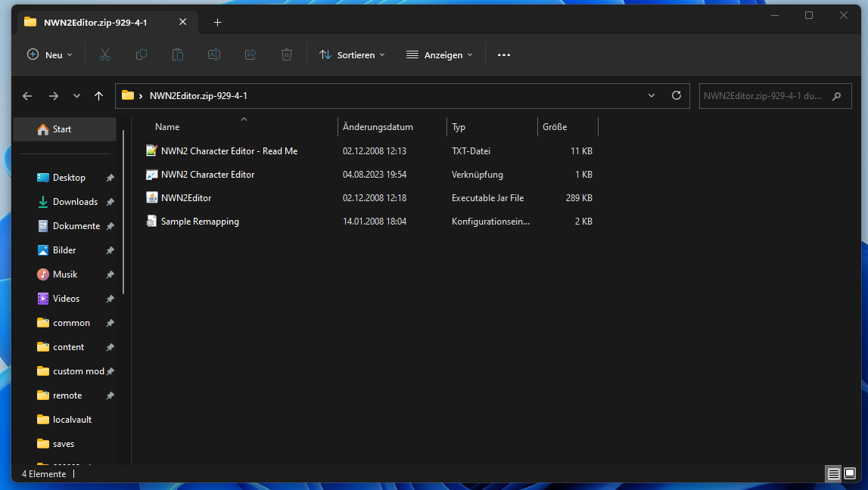The height and width of the screenshot is (490, 868).
Task: Open Videos in navigation pane
Action: click(x=66, y=299)
